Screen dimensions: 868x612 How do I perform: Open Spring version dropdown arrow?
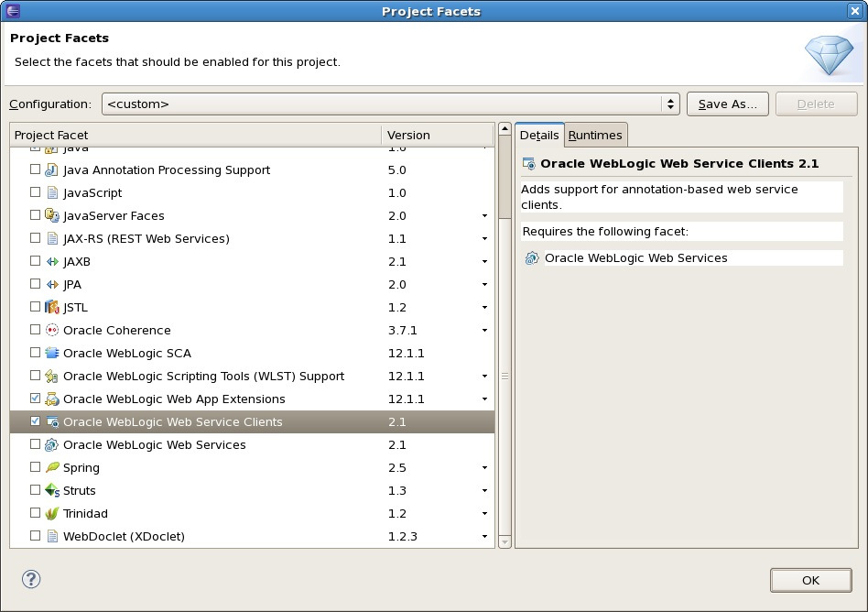(x=484, y=468)
